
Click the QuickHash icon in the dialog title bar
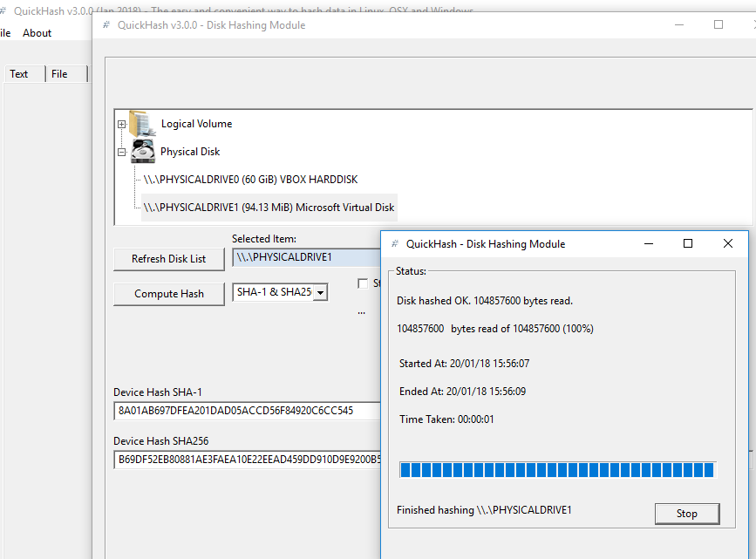(395, 244)
